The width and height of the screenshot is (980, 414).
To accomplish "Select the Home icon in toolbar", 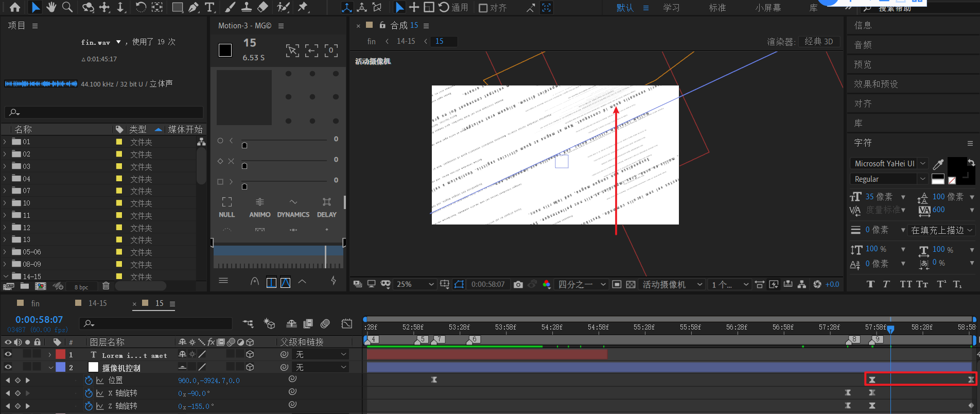I will tap(15, 7).
